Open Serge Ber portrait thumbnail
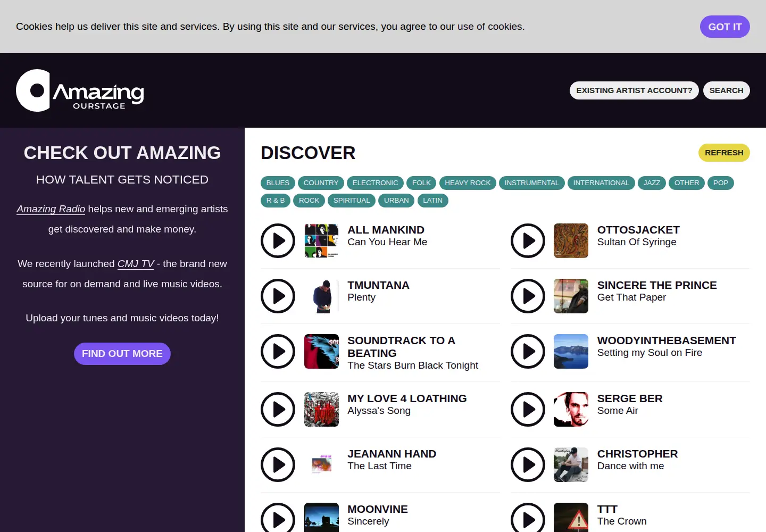Image resolution: width=766 pixels, height=532 pixels. (x=571, y=409)
